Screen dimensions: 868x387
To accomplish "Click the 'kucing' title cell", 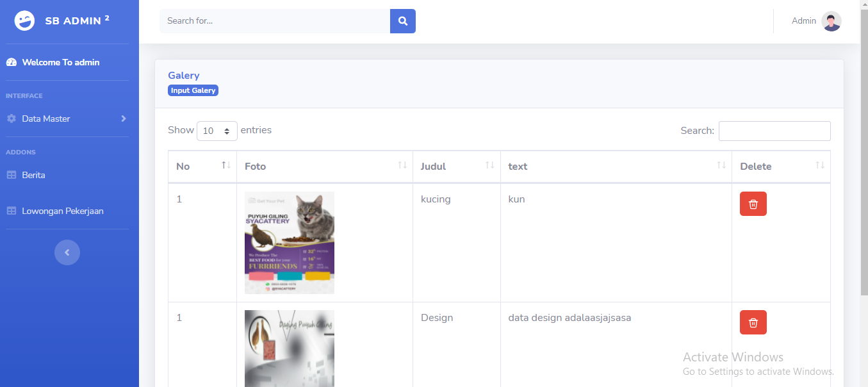I will pyautogui.click(x=436, y=199).
